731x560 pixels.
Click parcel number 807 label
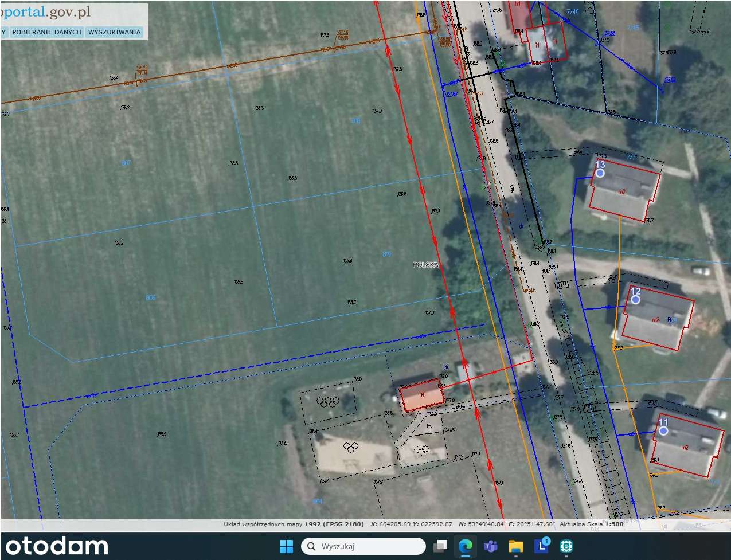coord(126,163)
